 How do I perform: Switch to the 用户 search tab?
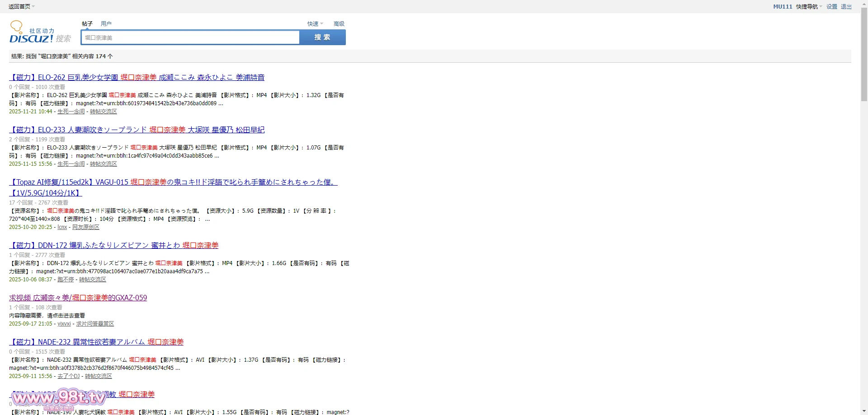pyautogui.click(x=106, y=24)
